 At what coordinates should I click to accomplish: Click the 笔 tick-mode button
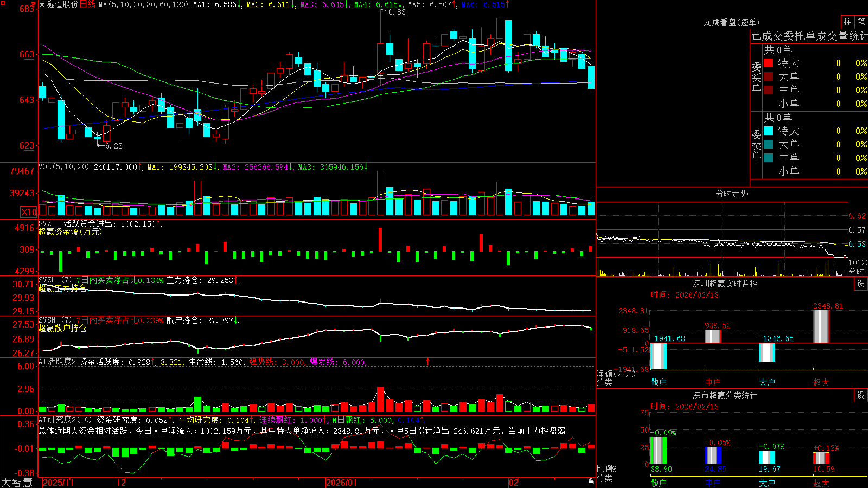(861, 22)
